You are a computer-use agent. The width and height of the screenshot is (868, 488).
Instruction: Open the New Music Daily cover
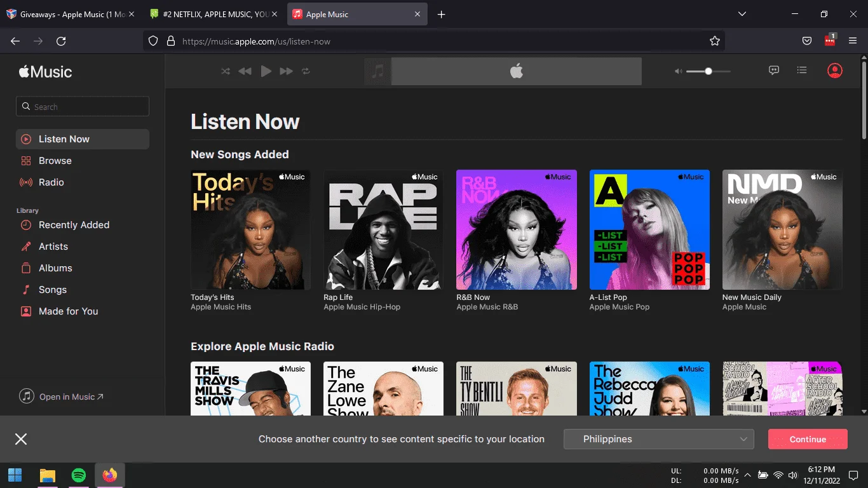click(782, 229)
